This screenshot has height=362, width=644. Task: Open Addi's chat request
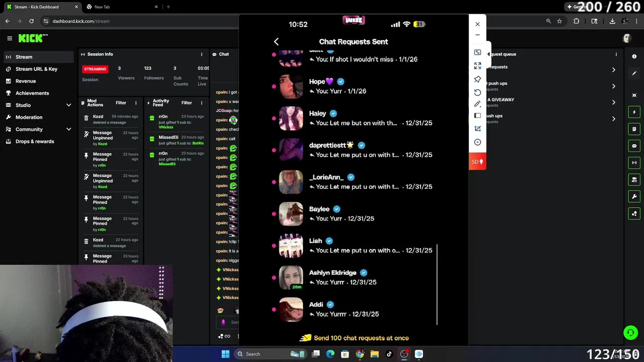pyautogui.click(x=355, y=309)
